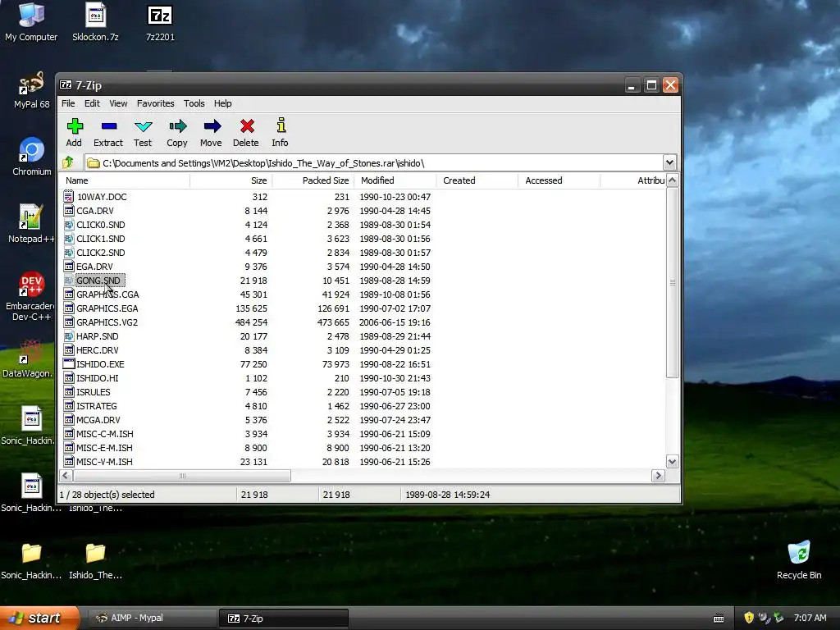840x630 pixels.
Task: Click the horizontal scrollbar right arrow
Action: click(659, 476)
